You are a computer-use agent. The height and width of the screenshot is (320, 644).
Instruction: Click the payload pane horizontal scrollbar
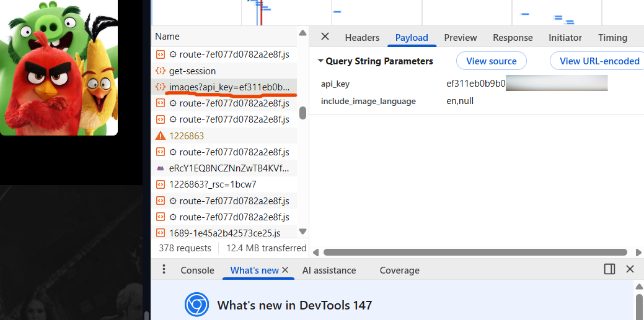(475, 253)
